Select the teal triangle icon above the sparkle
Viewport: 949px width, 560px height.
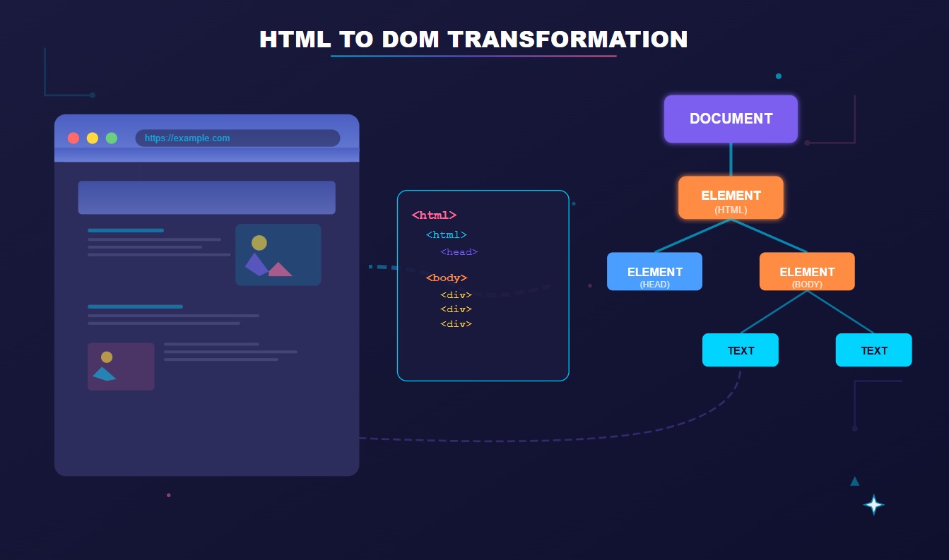click(855, 481)
